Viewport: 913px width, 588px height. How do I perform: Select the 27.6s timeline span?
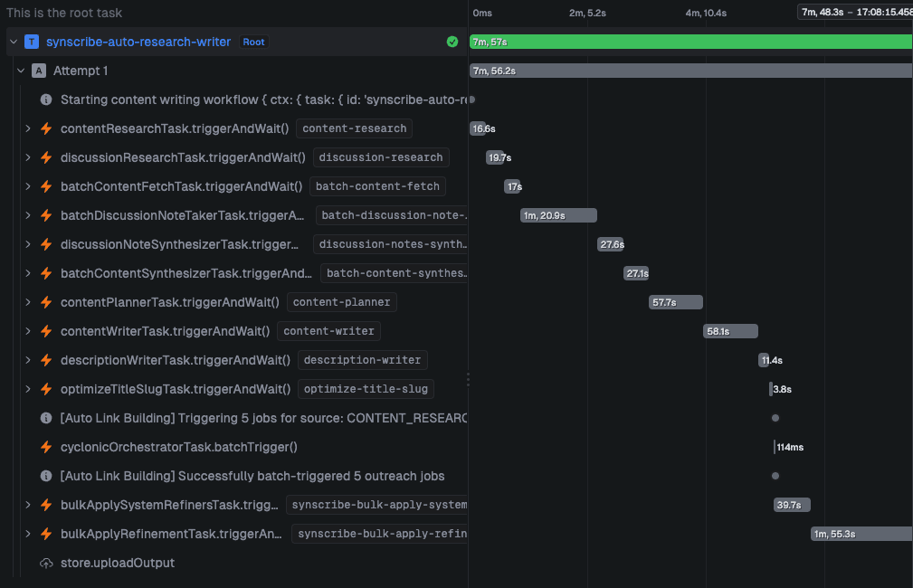click(610, 244)
